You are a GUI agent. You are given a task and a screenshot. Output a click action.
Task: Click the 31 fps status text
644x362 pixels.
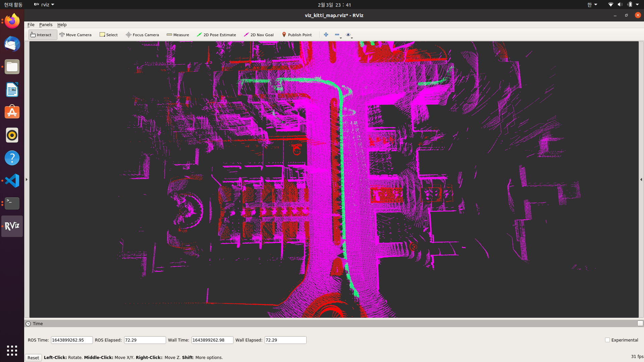pos(637,356)
